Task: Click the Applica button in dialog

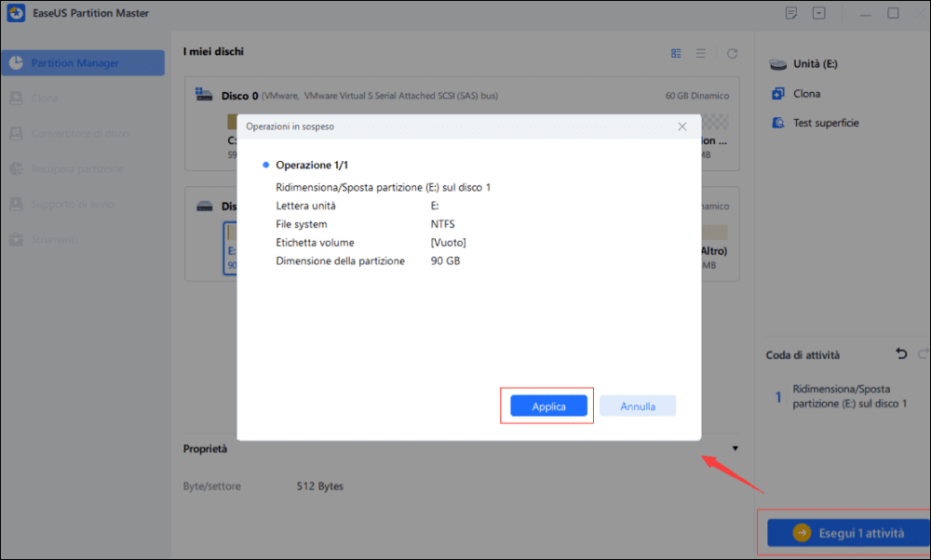Action: pos(548,407)
